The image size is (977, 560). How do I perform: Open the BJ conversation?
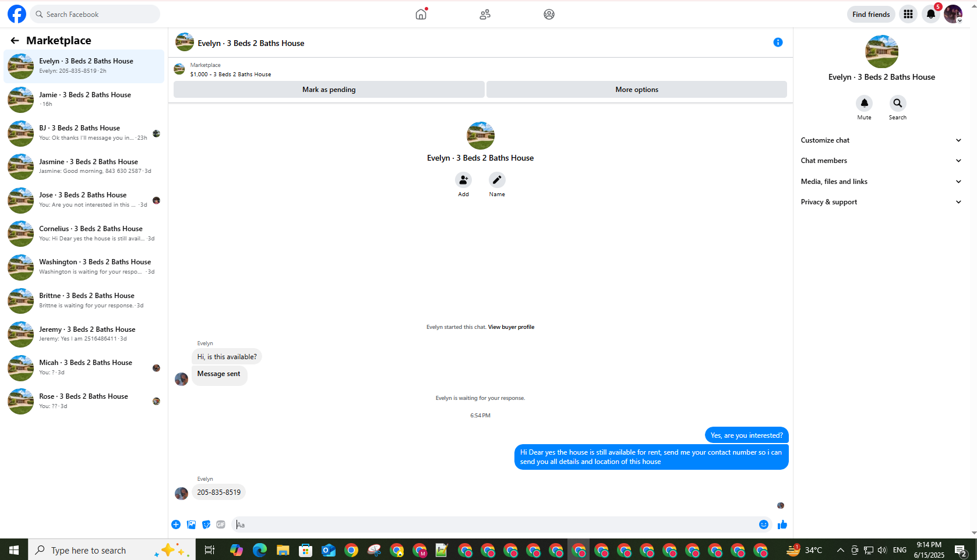[x=84, y=133]
